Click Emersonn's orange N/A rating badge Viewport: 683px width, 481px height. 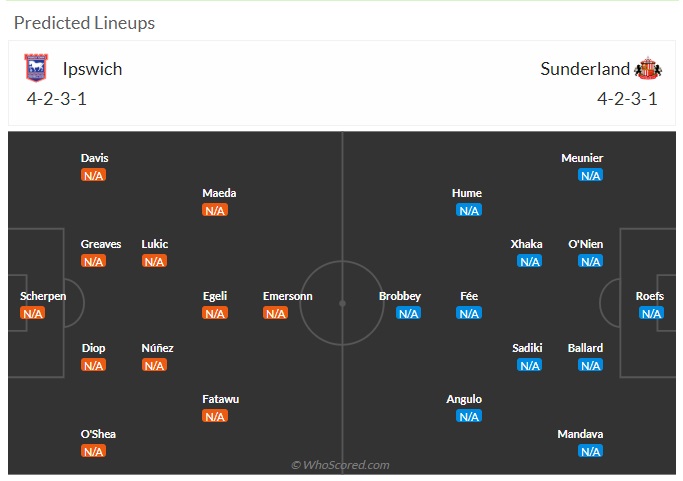275,313
